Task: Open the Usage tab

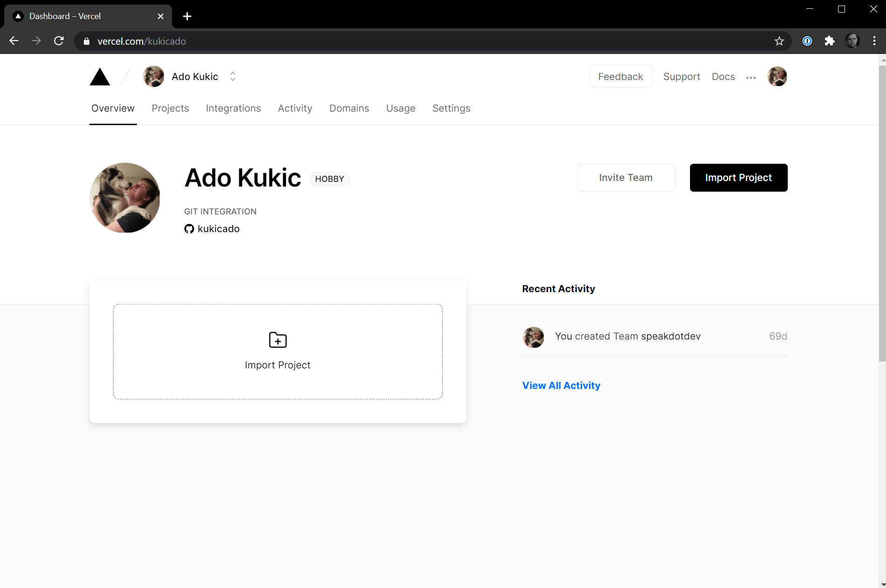Action: click(x=401, y=108)
